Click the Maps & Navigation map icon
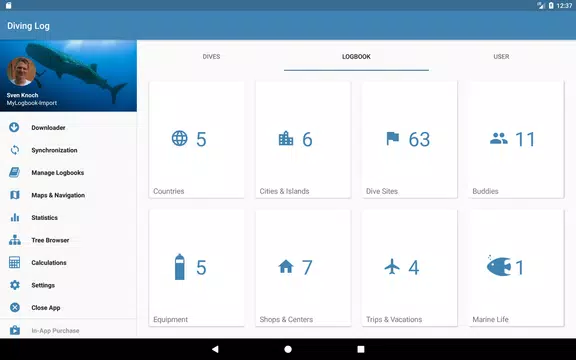576x360 pixels. [14, 195]
